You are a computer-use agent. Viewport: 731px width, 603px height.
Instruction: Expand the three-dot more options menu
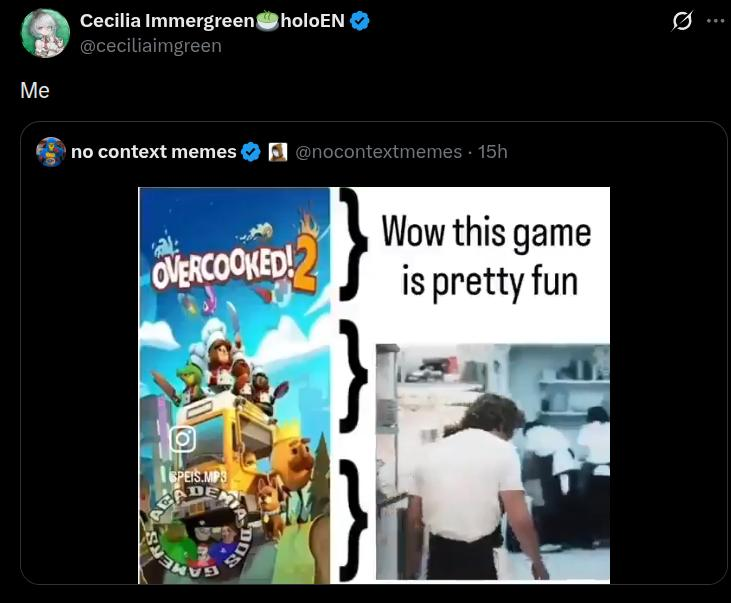716,21
